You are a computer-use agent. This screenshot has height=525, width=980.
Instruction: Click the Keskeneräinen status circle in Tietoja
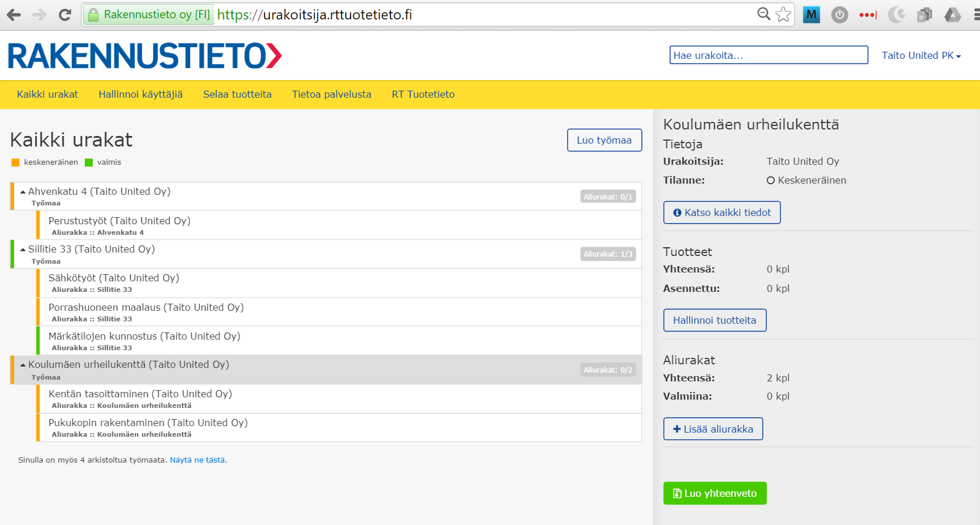click(x=770, y=181)
